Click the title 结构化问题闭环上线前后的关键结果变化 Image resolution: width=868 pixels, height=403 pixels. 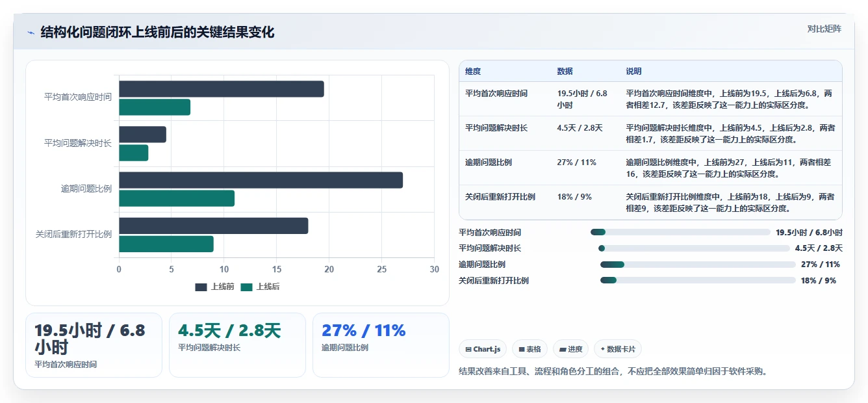click(158, 32)
